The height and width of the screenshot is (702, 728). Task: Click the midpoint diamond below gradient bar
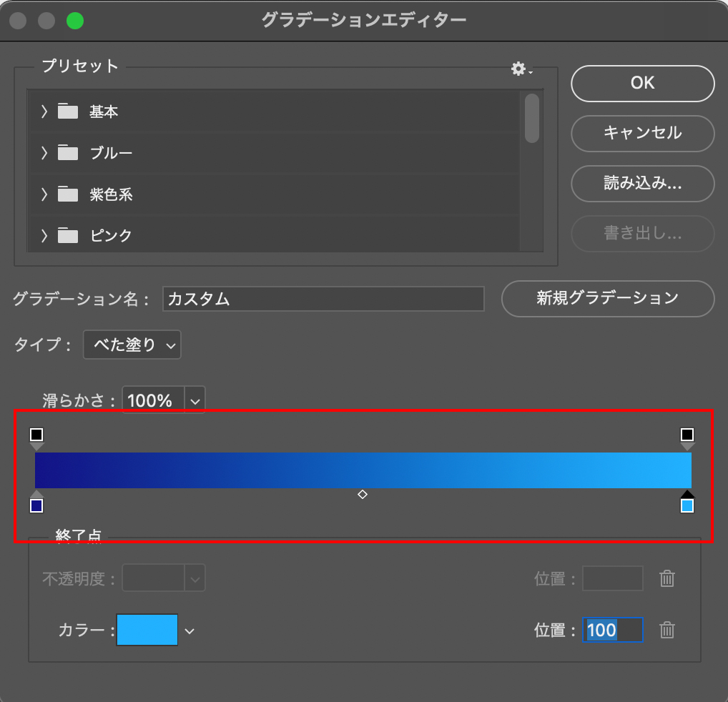click(363, 494)
